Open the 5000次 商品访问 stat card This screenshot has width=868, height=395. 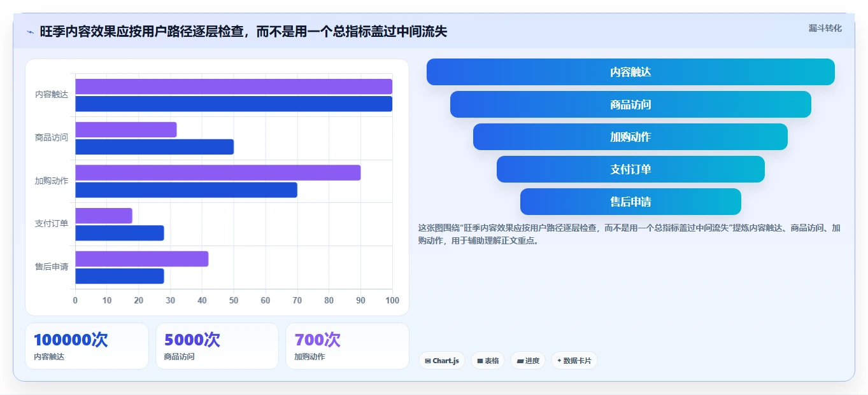(x=217, y=346)
